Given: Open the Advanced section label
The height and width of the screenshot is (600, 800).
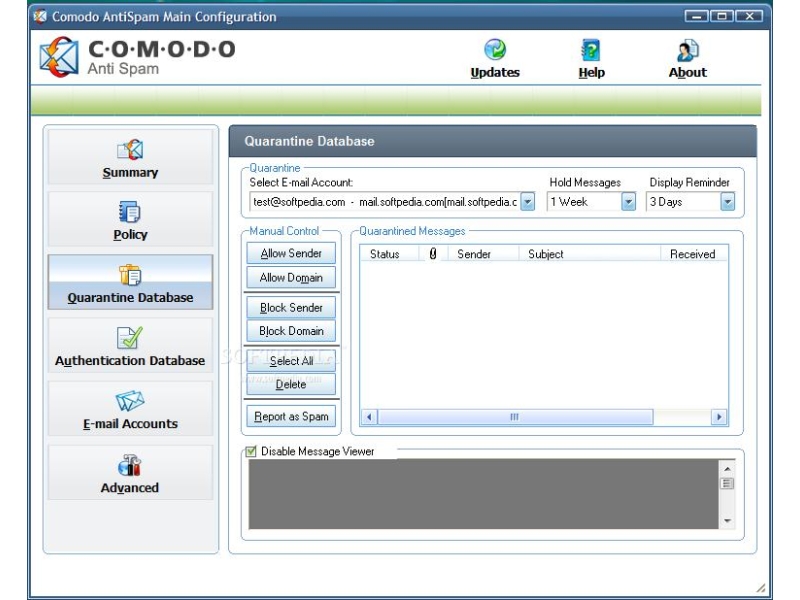Looking at the screenshot, I should [130, 488].
